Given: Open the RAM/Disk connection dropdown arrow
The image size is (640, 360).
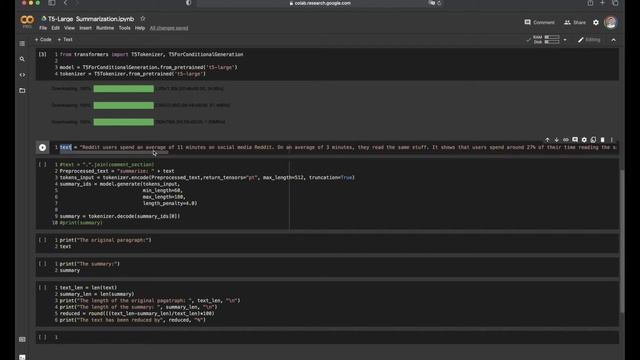Looking at the screenshot, I should [565, 40].
